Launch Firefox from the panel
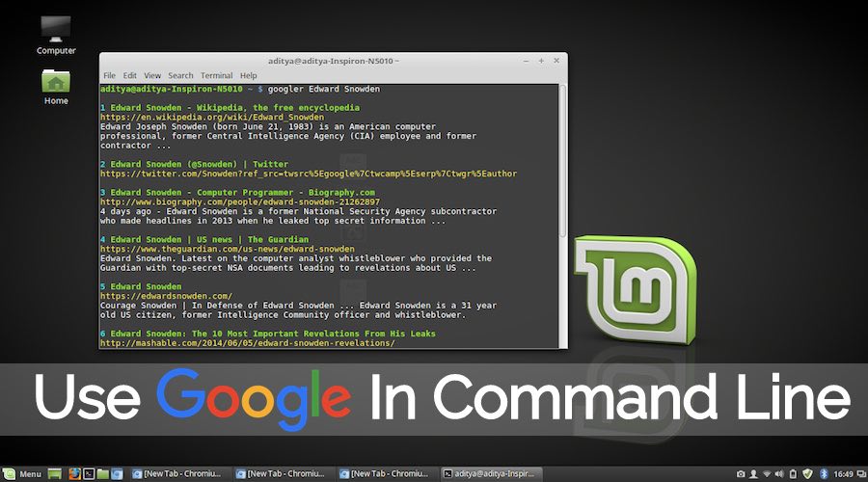Image resolution: width=868 pixels, height=482 pixels. click(74, 473)
